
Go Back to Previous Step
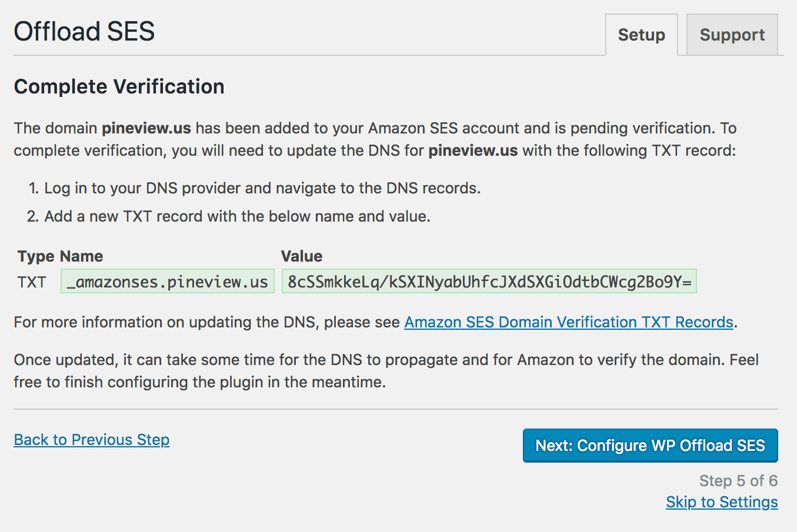tap(92, 440)
